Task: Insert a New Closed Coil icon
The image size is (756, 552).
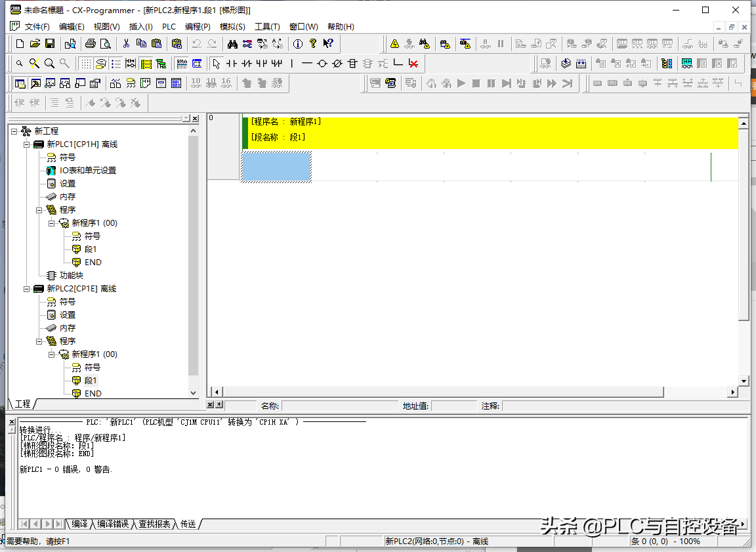Action: [x=337, y=64]
